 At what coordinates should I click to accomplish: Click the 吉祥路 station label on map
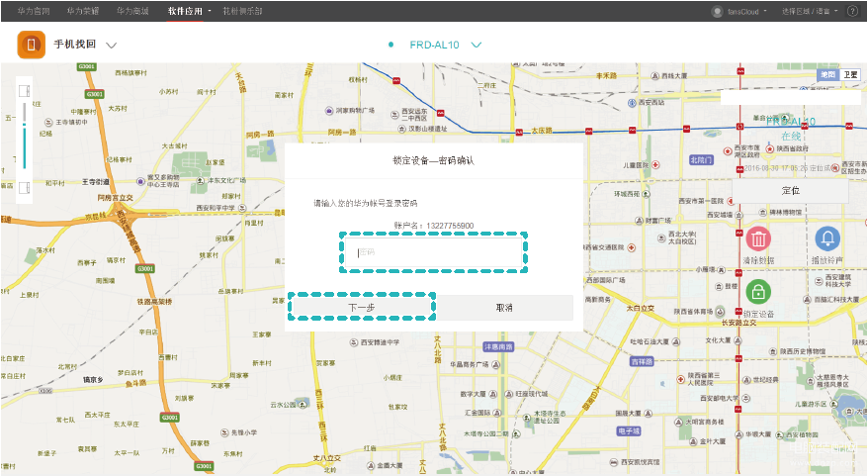pos(643,362)
